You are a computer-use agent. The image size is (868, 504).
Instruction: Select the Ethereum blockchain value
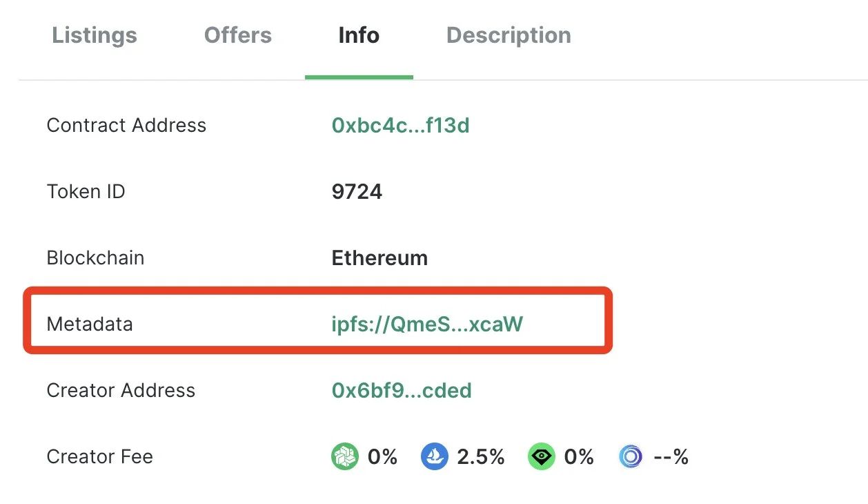(379, 258)
